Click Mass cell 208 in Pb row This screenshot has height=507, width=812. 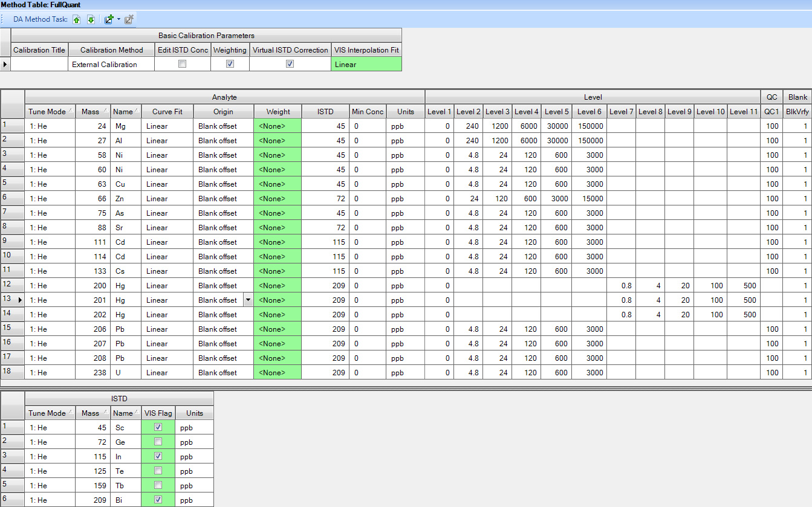click(x=93, y=358)
